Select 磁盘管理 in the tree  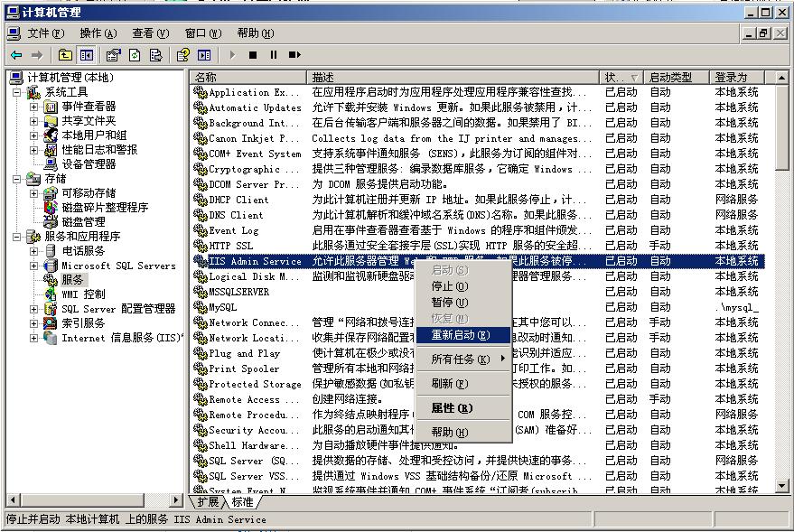(83, 221)
